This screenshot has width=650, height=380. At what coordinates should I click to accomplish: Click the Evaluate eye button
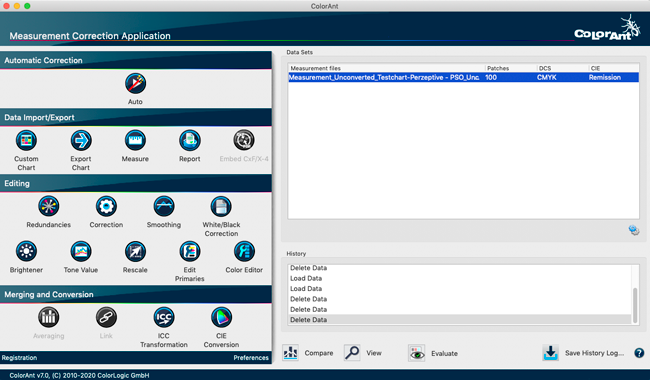pos(417,353)
